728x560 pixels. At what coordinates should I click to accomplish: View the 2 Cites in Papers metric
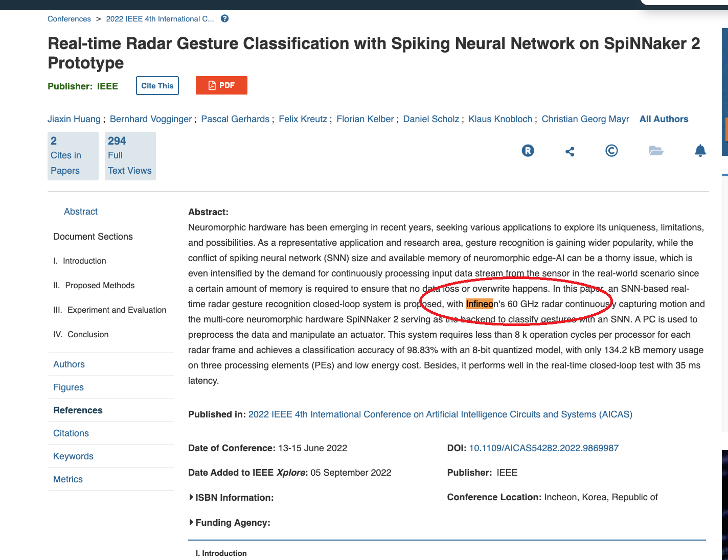[73, 156]
